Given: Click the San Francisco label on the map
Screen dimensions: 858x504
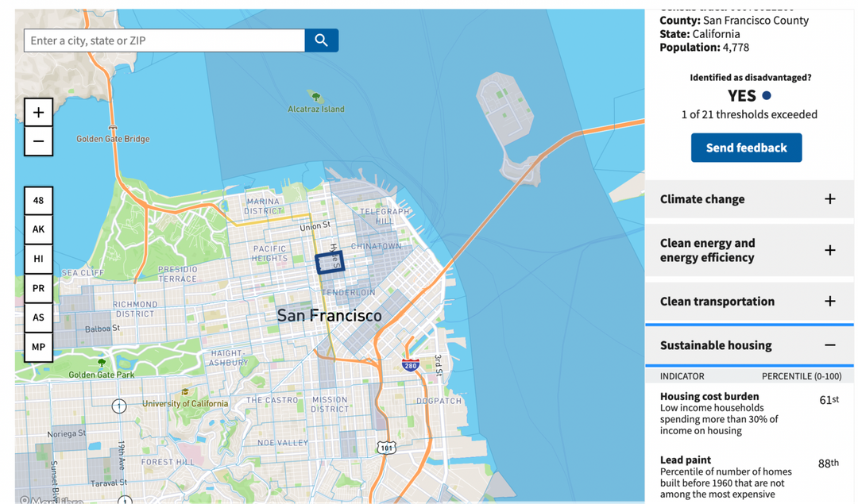Looking at the screenshot, I should [329, 315].
